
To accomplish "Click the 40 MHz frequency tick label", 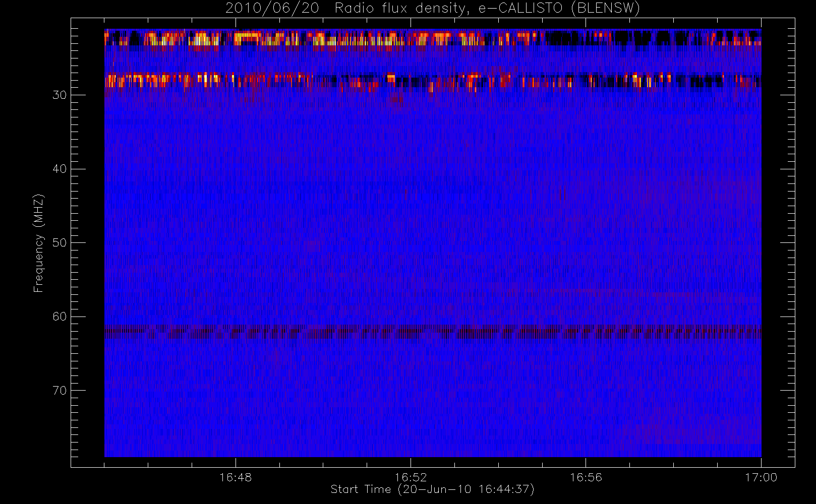I will [x=60, y=169].
